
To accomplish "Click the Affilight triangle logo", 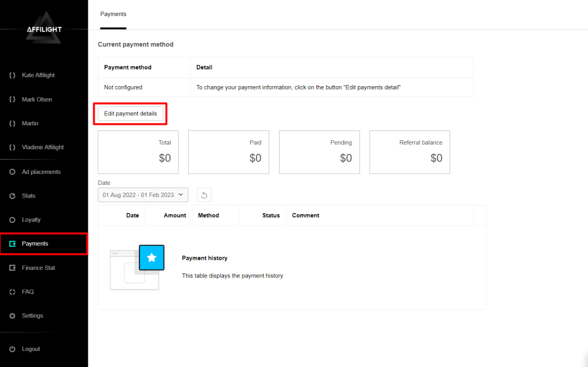I will [44, 33].
